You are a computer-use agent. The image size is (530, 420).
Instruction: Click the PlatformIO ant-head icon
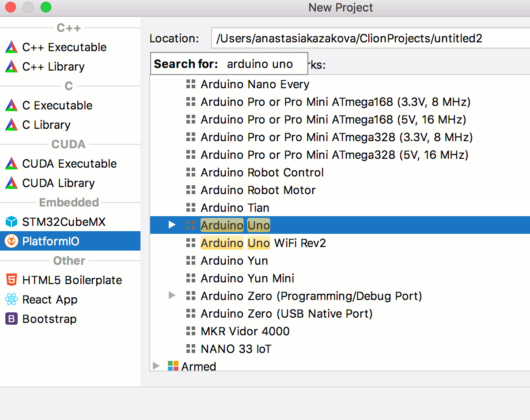click(11, 241)
